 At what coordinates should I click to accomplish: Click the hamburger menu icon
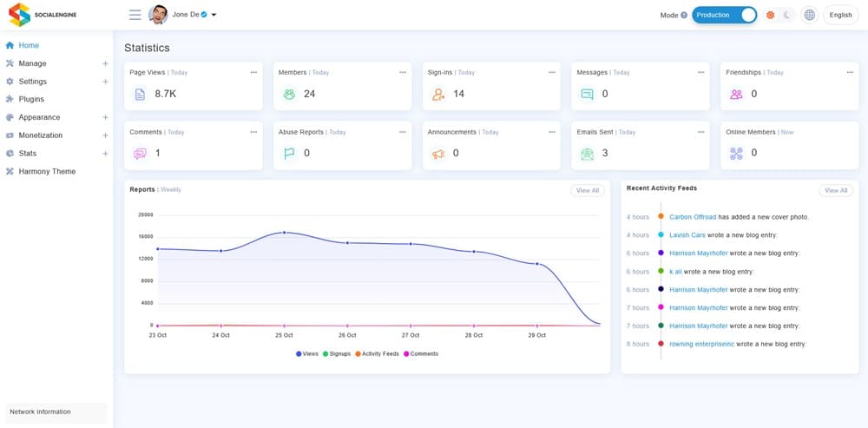point(135,15)
